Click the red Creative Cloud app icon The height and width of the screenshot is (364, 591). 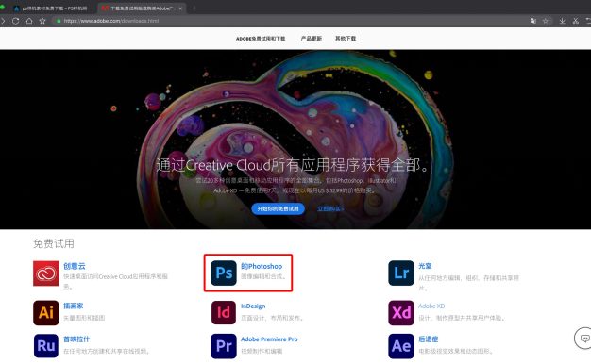(x=46, y=273)
